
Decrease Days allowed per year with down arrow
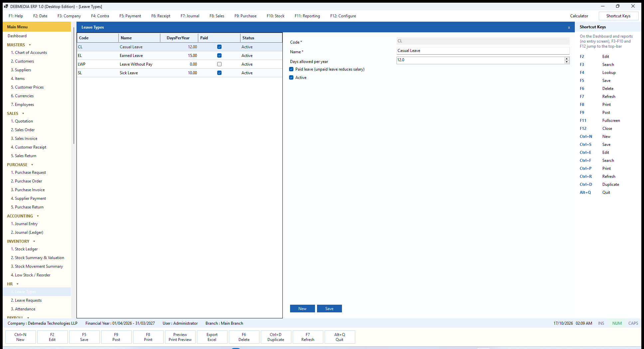click(566, 62)
